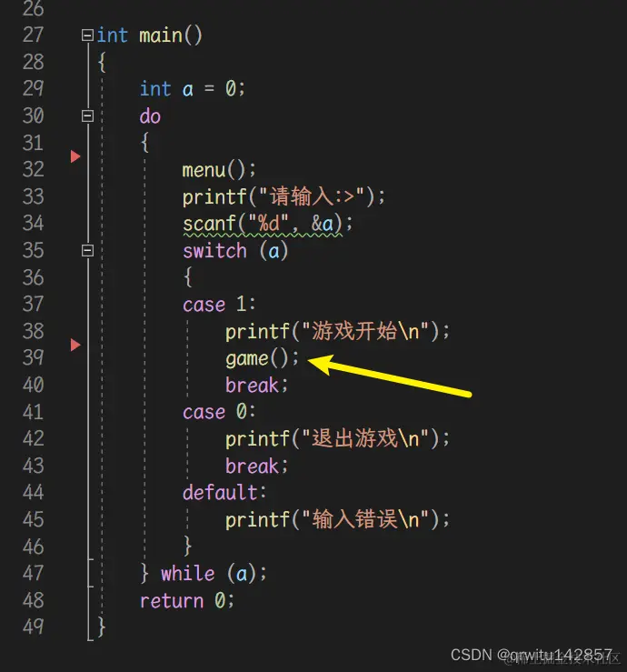Click the while (a); condition

(x=214, y=574)
